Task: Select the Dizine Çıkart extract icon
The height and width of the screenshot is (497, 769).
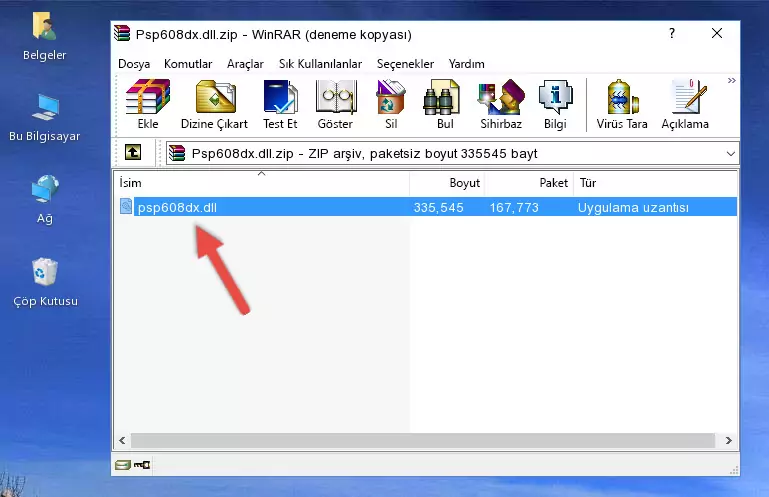Action: pos(214,105)
